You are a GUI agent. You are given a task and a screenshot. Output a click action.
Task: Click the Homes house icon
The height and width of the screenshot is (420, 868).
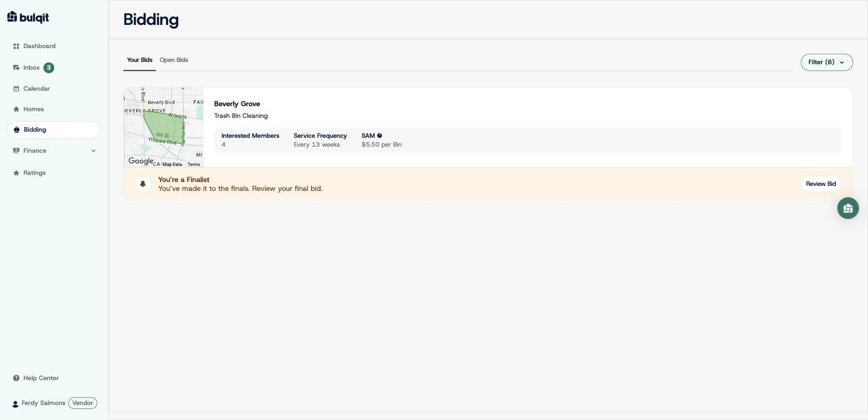coord(16,109)
